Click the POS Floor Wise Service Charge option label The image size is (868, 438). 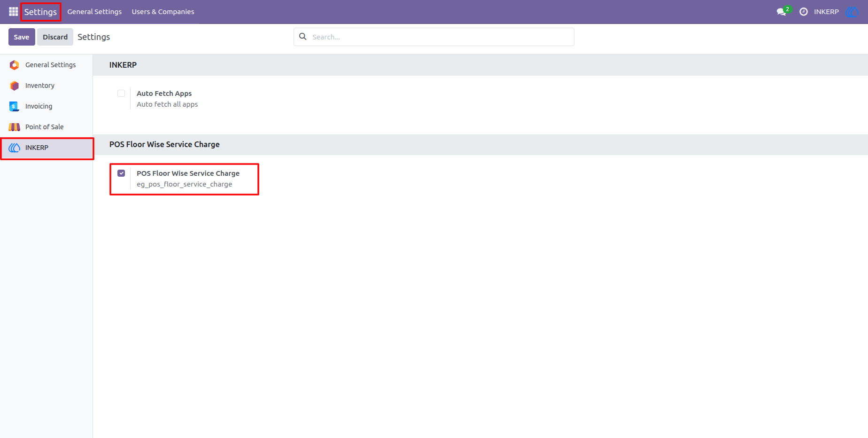[188, 173]
